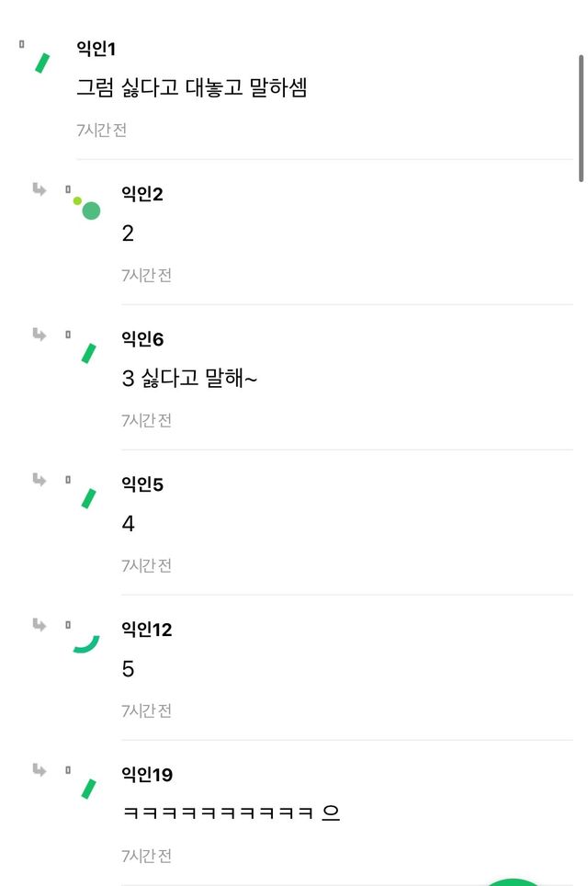The width and height of the screenshot is (588, 886).
Task: Tap 익인5's profile avatar
Action: tap(89, 498)
